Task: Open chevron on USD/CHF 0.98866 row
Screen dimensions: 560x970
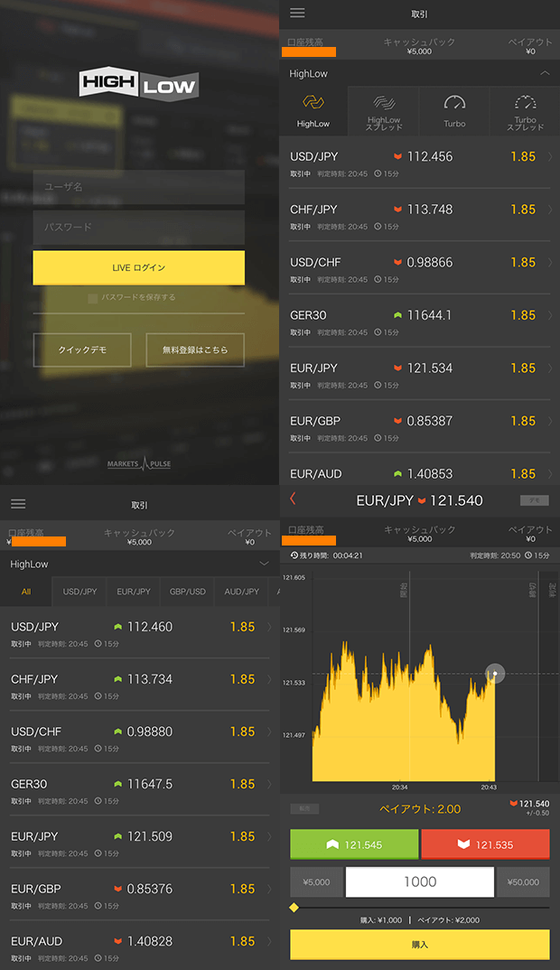Action: (x=549, y=262)
